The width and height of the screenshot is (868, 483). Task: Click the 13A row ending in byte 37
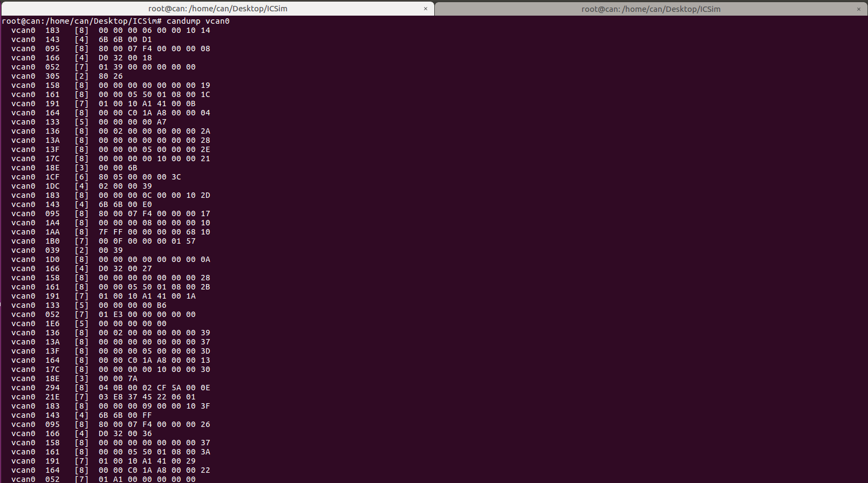pyautogui.click(x=111, y=342)
